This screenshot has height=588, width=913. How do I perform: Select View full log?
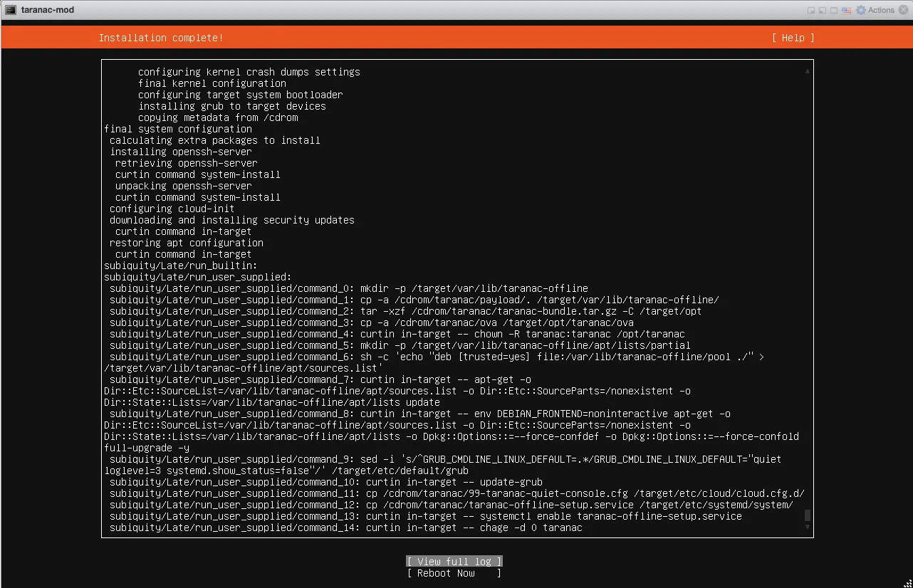coord(454,562)
